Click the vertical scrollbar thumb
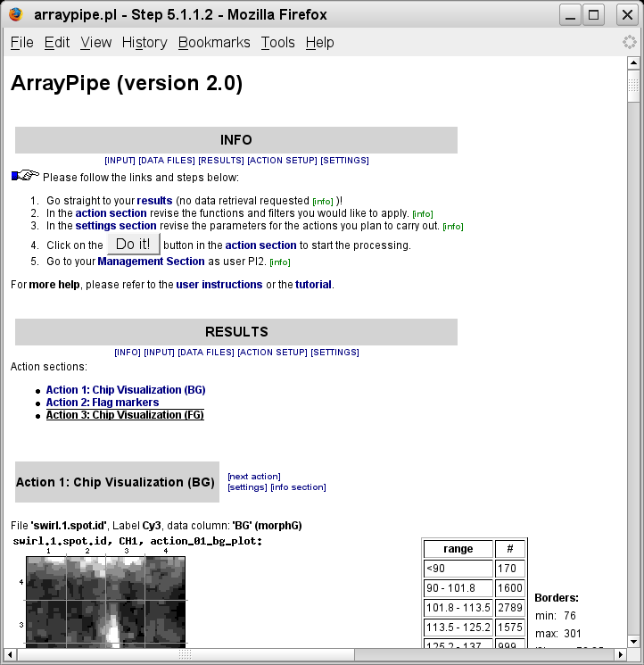This screenshot has height=665, width=644. (x=633, y=86)
